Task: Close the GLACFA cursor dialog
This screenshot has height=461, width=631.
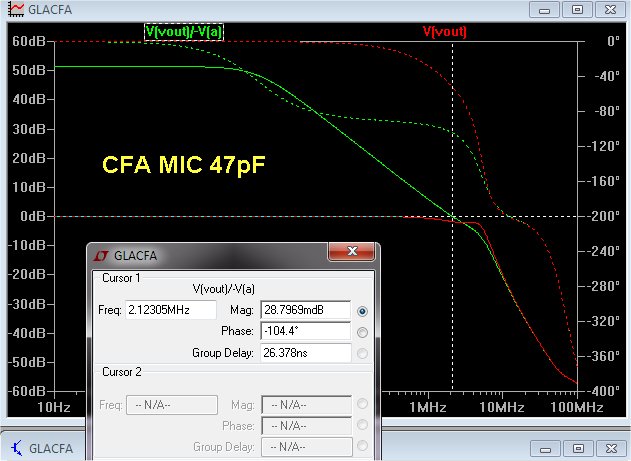Action: tap(352, 251)
